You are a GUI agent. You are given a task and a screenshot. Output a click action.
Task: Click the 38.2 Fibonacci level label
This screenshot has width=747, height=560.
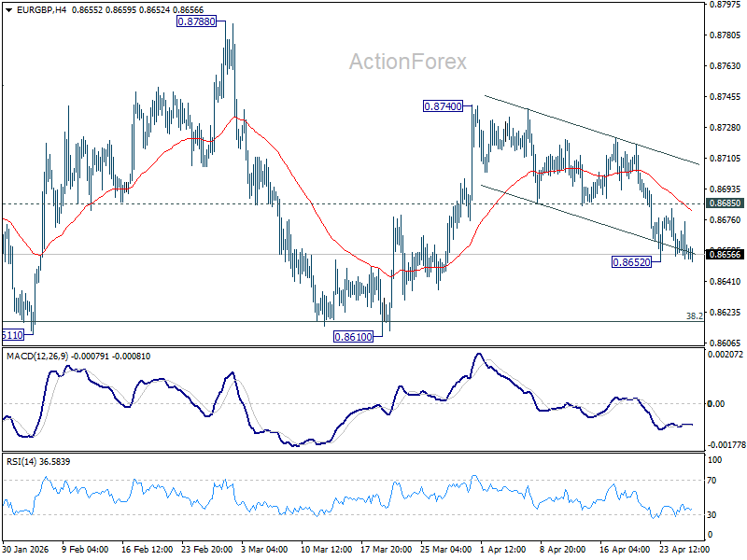(x=695, y=315)
